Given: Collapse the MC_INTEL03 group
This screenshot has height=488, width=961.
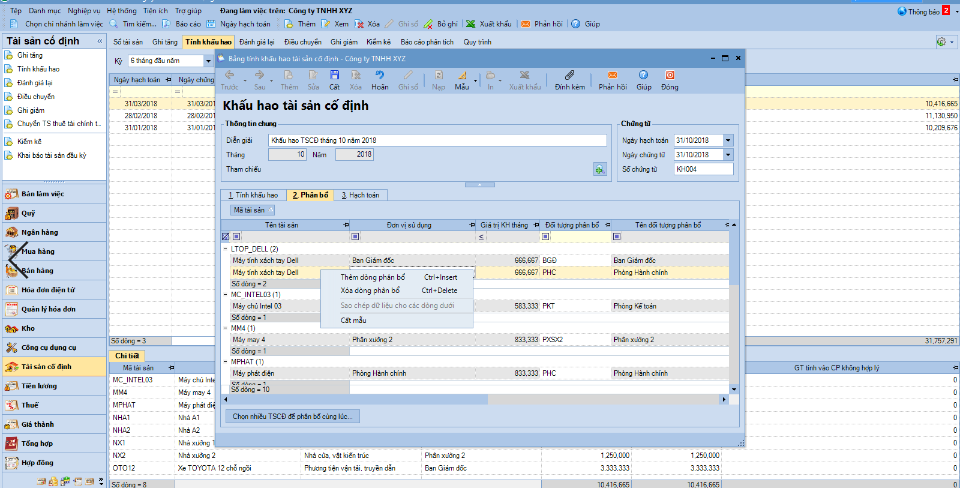Looking at the screenshot, I should tap(225, 295).
